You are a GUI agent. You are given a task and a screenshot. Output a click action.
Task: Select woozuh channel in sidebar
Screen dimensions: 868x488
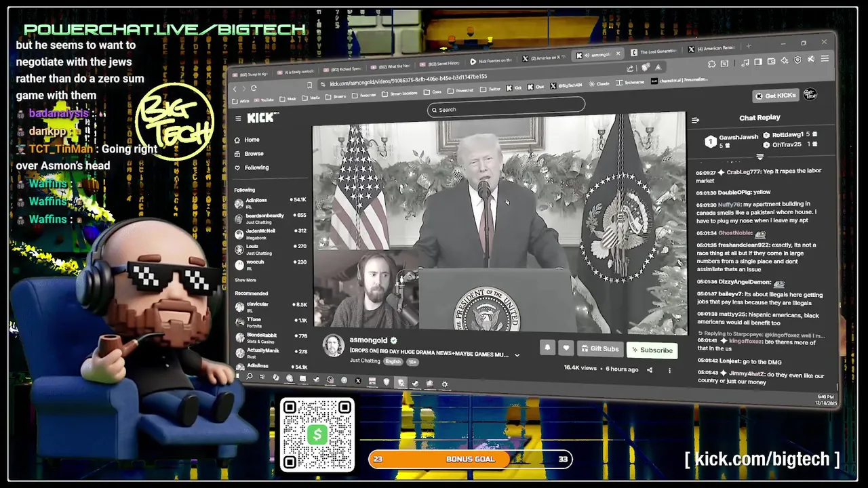[x=270, y=264]
